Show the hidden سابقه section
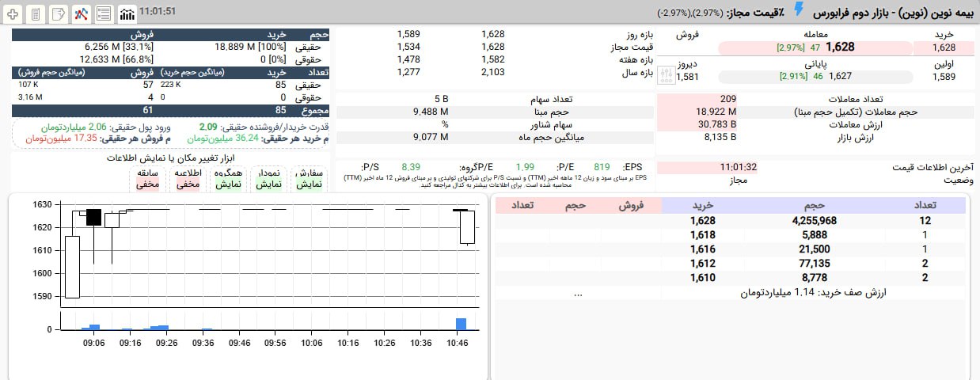The width and height of the screenshot is (980, 380). click(x=147, y=178)
